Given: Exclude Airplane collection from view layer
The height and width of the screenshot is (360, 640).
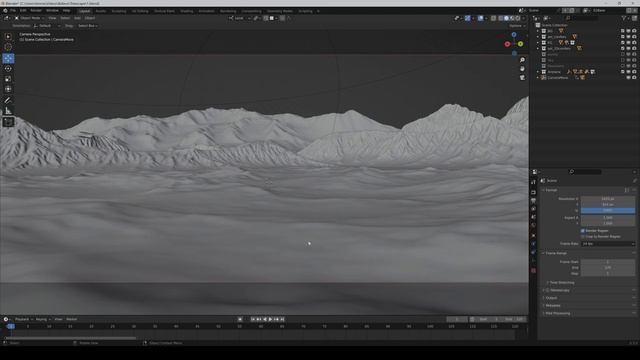Looking at the screenshot, I should click(623, 72).
